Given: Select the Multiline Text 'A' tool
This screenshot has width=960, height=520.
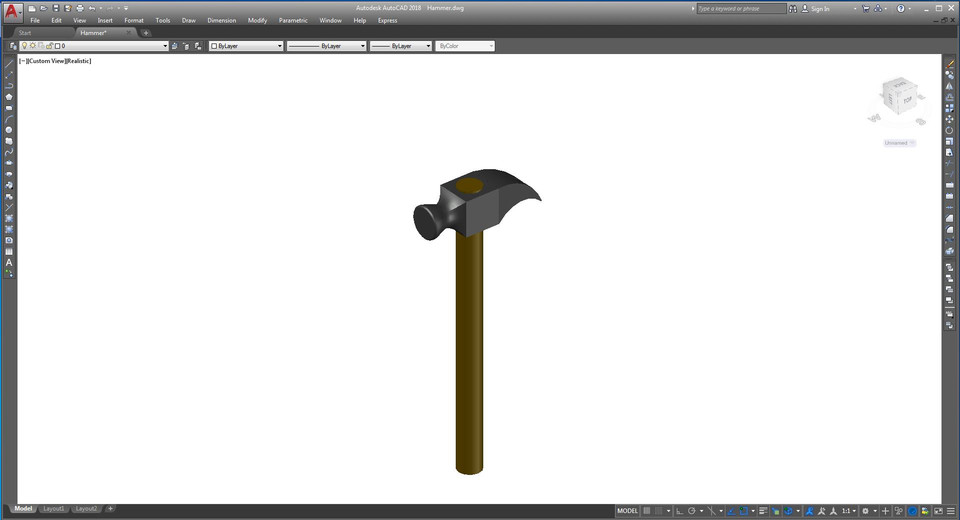Looking at the screenshot, I should [9, 262].
